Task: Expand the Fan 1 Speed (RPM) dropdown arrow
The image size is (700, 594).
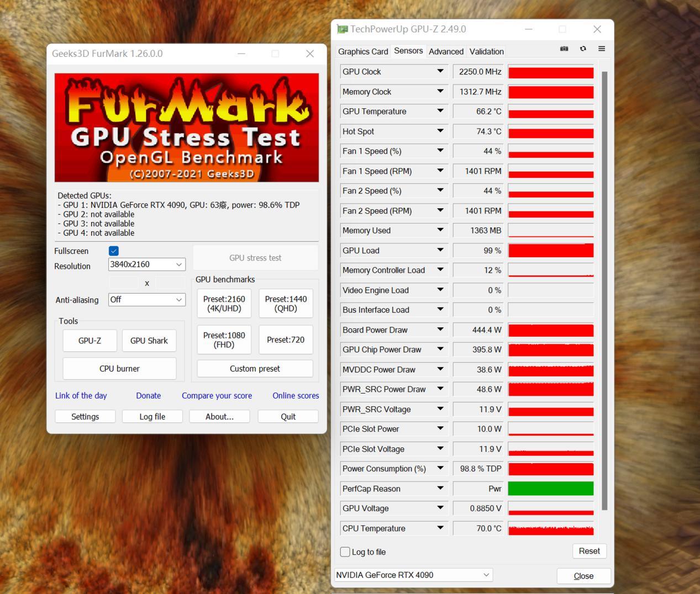Action: pos(440,171)
